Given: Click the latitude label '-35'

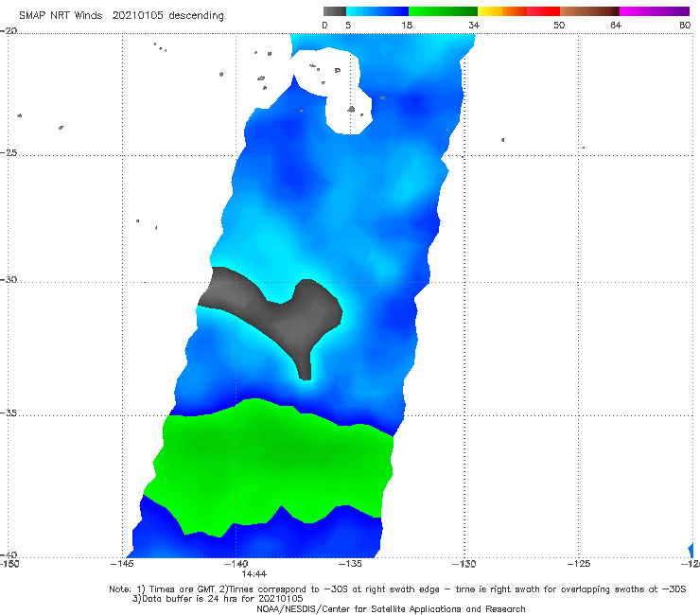Looking at the screenshot, I should pyautogui.click(x=9, y=413).
